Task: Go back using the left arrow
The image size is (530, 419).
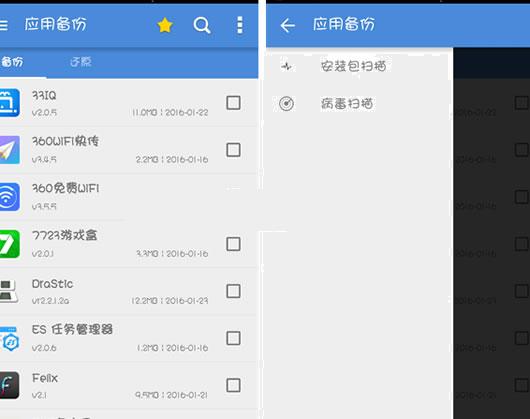Action: click(x=288, y=25)
